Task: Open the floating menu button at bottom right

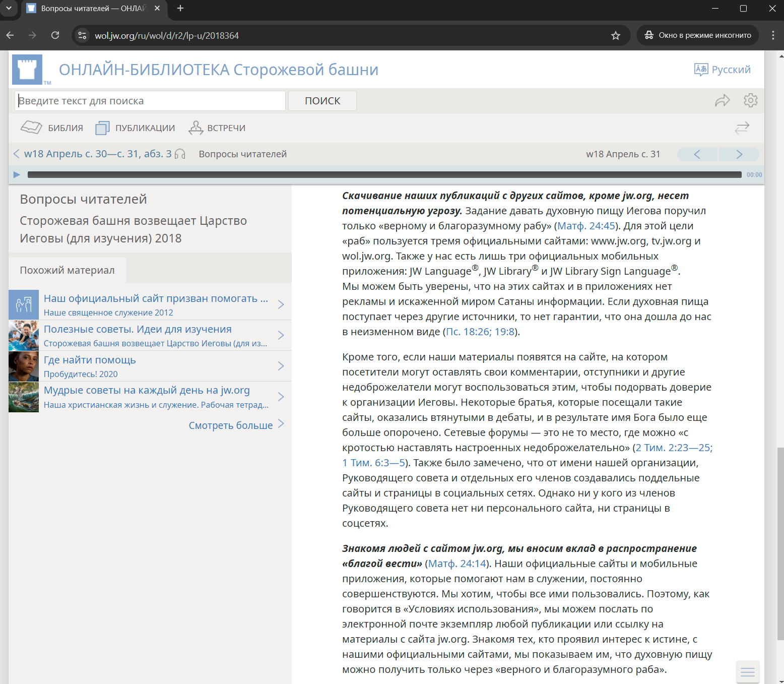Action: coord(748,672)
